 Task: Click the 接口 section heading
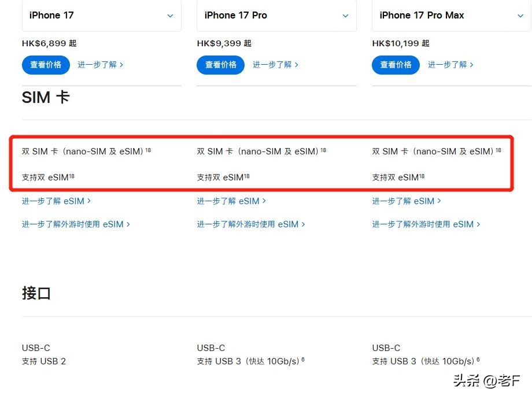[36, 293]
